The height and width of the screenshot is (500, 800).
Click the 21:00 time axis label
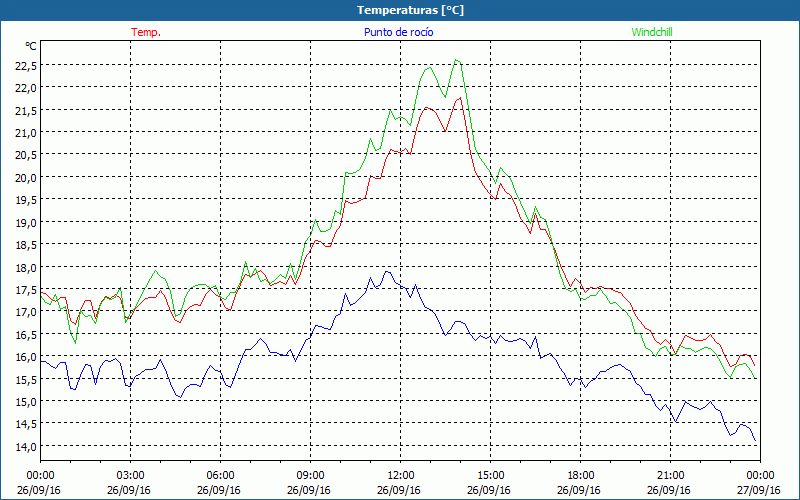(670, 476)
